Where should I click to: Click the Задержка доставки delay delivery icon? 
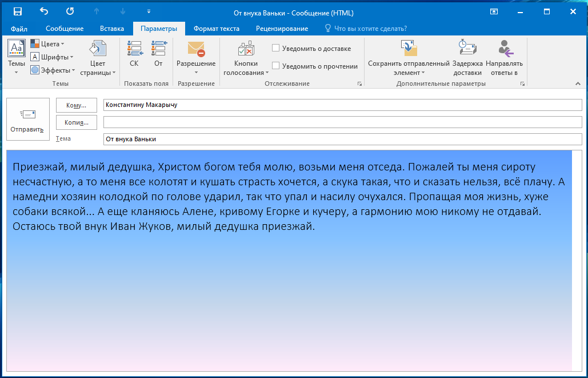[x=467, y=57]
